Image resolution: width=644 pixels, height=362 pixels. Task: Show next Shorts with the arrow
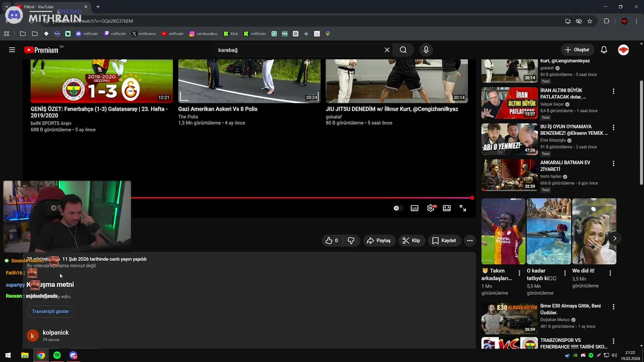pyautogui.click(x=614, y=238)
